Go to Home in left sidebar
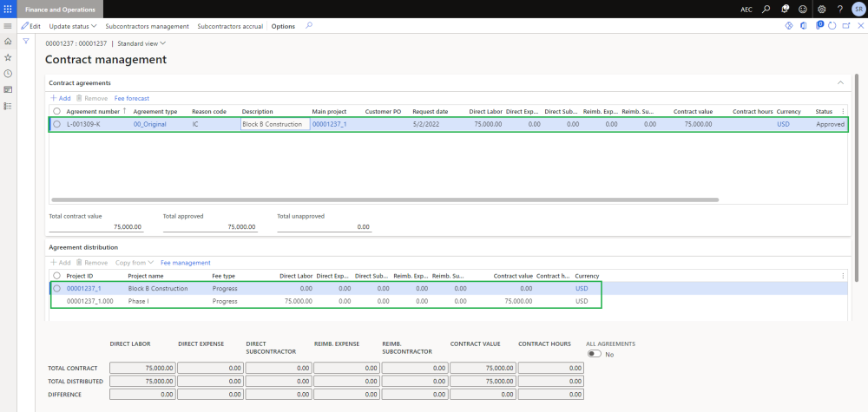This screenshot has width=868, height=412. (8, 42)
